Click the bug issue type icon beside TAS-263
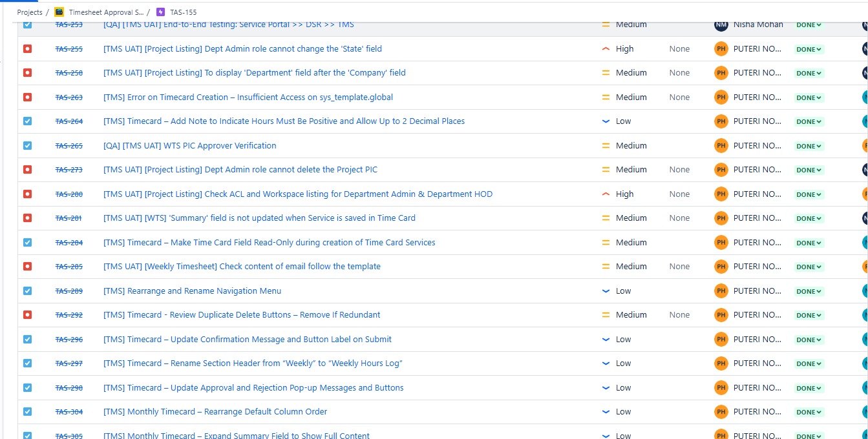 pyautogui.click(x=27, y=97)
